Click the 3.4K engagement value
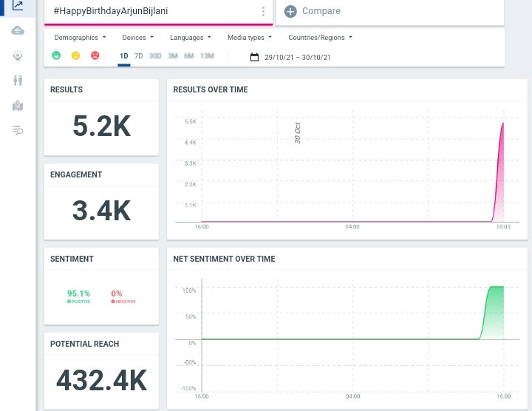This screenshot has height=411, width=532. (101, 211)
